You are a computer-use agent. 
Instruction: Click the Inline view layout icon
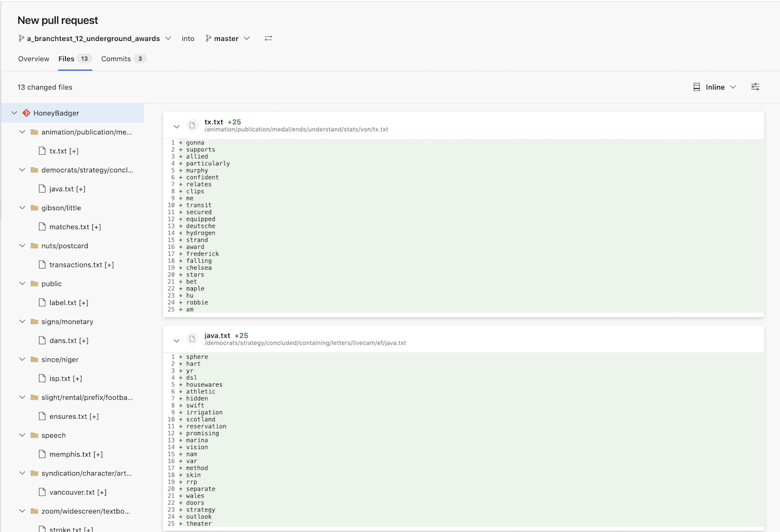pos(696,87)
